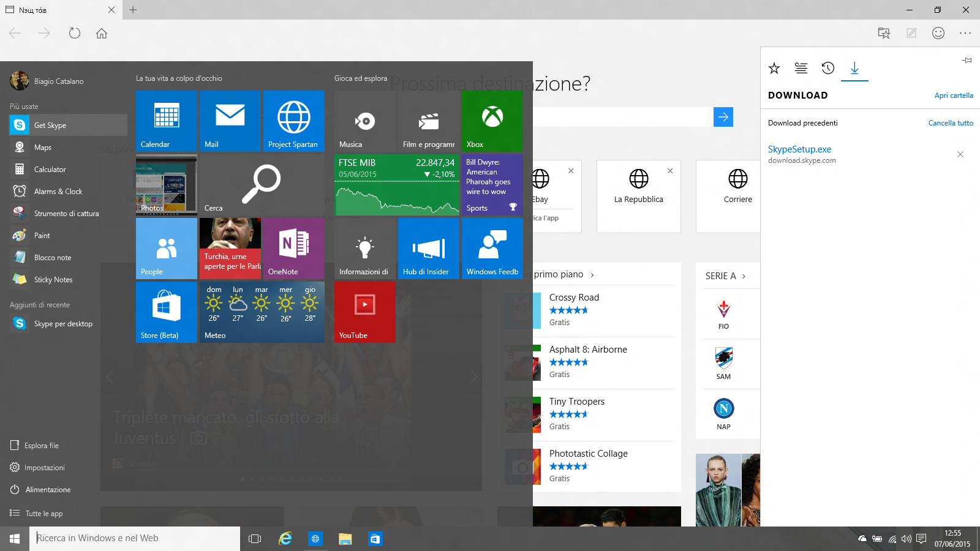
Task: Open the Calendar tile
Action: pos(166,121)
